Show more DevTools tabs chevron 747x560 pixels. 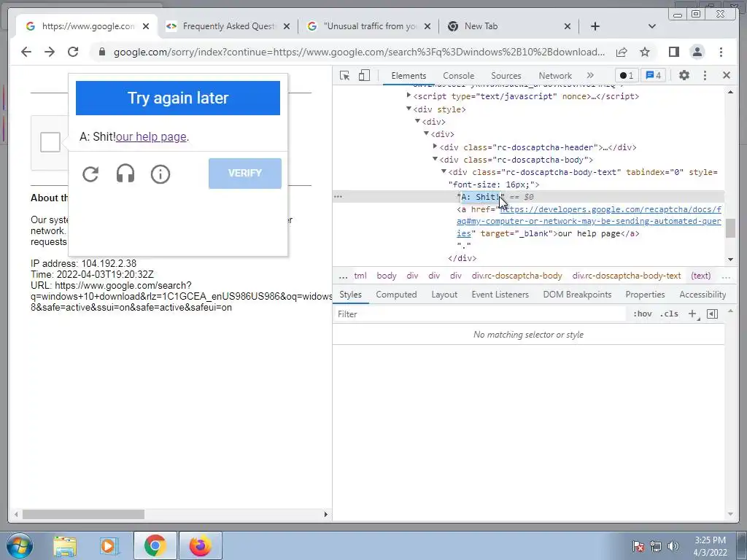pyautogui.click(x=590, y=75)
